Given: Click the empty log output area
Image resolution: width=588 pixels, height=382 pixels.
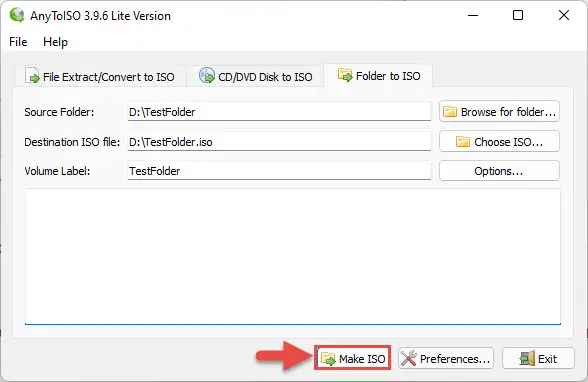Looking at the screenshot, I should tap(293, 256).
